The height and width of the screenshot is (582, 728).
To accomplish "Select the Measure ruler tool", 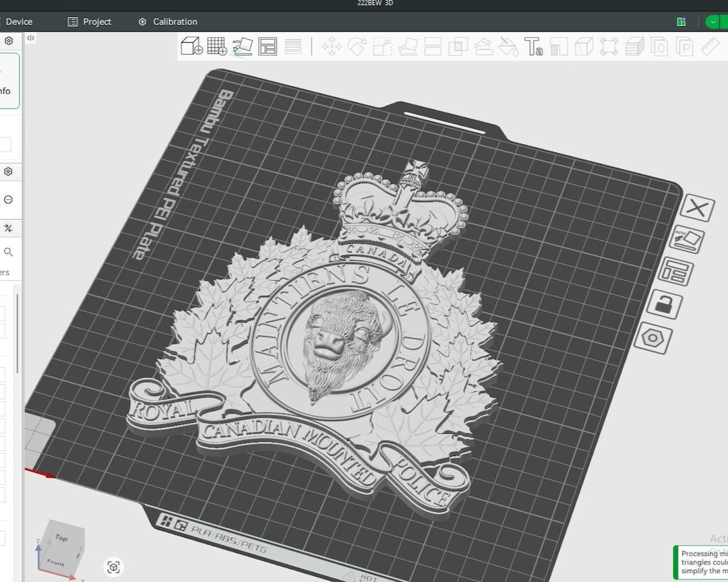I will pos(710,47).
